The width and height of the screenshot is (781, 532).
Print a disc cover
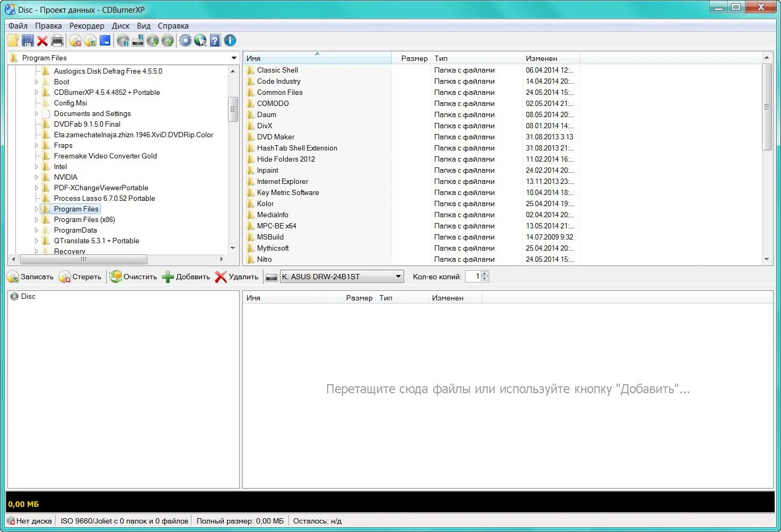pyautogui.click(x=57, y=40)
